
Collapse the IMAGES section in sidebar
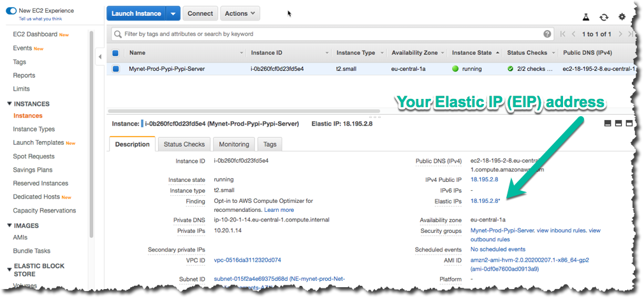tap(10, 225)
